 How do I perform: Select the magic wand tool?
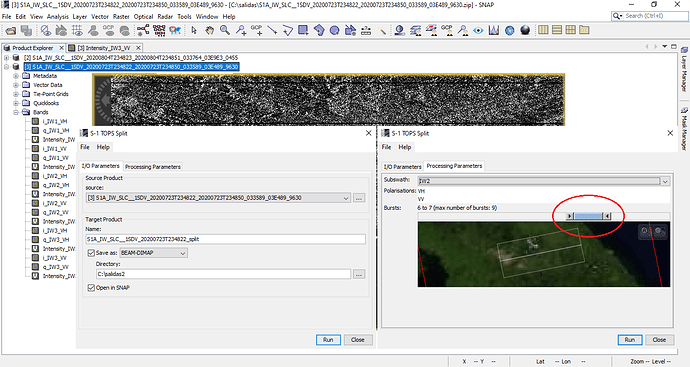tap(382, 30)
